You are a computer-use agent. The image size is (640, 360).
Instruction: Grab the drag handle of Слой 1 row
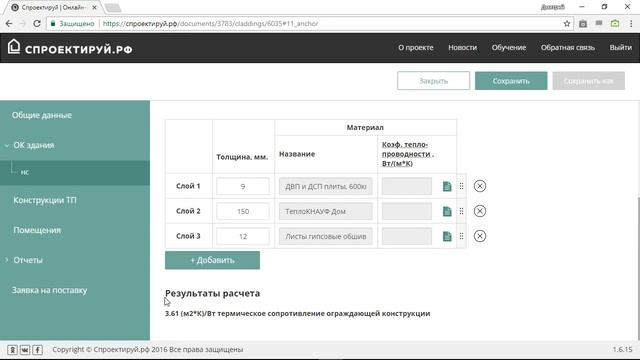pyautogui.click(x=461, y=186)
